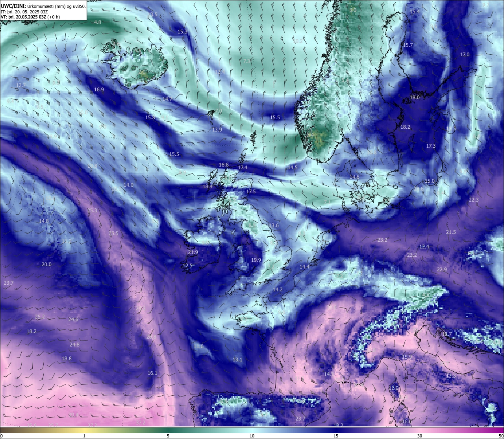
Task: Click the '0' tick label at scale start
Action: [x=2, y=436]
